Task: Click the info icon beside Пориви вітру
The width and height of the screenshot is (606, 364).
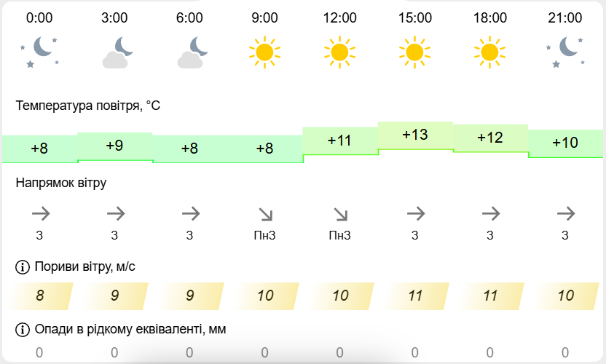Action: click(22, 267)
